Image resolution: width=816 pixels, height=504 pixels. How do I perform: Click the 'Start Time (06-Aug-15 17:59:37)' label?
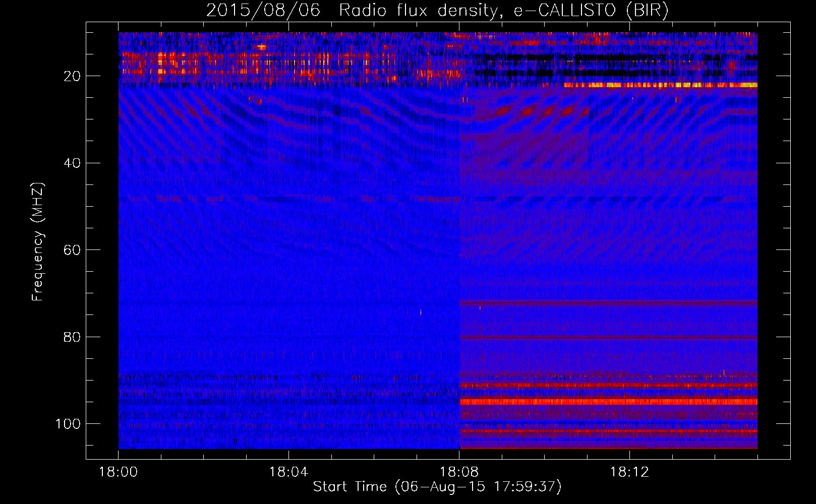click(x=437, y=487)
